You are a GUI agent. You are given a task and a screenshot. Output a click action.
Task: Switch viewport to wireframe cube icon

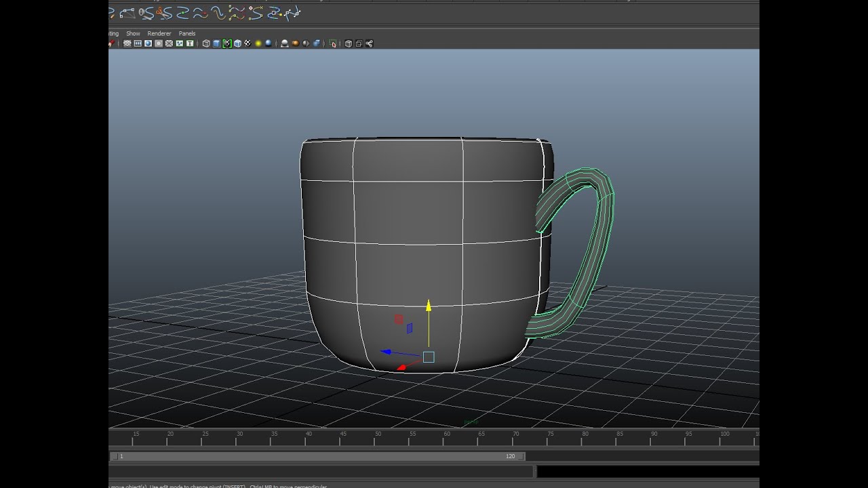206,43
